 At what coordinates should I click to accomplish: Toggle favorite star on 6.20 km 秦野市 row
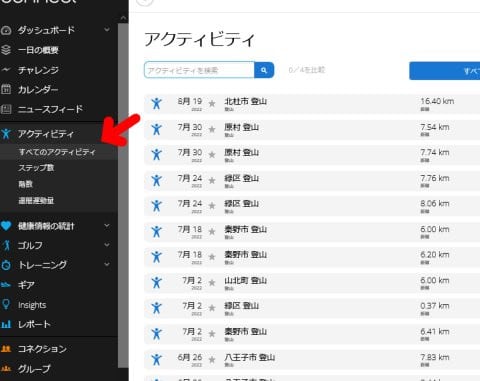[212, 257]
